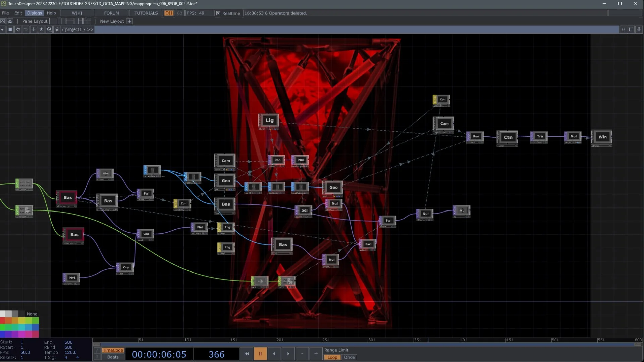Screen dimensions: 644x362
Task: Jump to timeline start with rewind button
Action: point(247,354)
